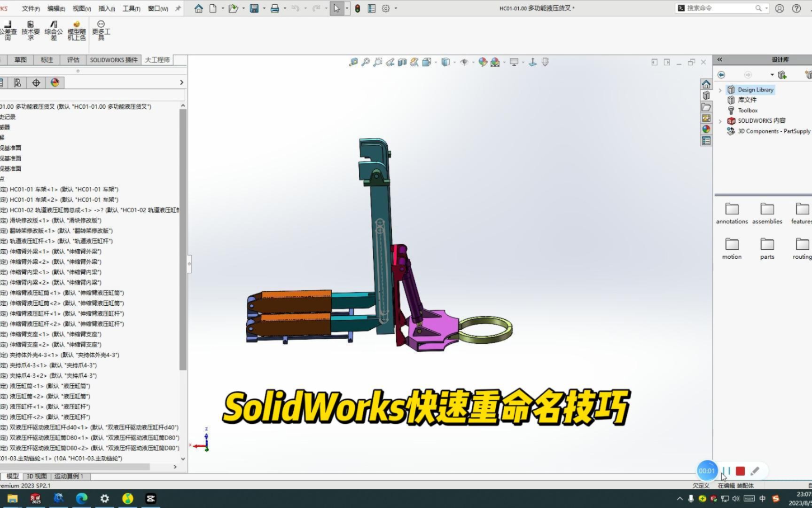Image resolution: width=812 pixels, height=508 pixels.
Task: Create a new document from the toolbar
Action: pyautogui.click(x=213, y=8)
